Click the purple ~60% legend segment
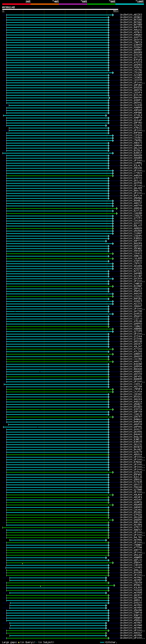Viewport: 146px width, 644px height. coord(73,4)
